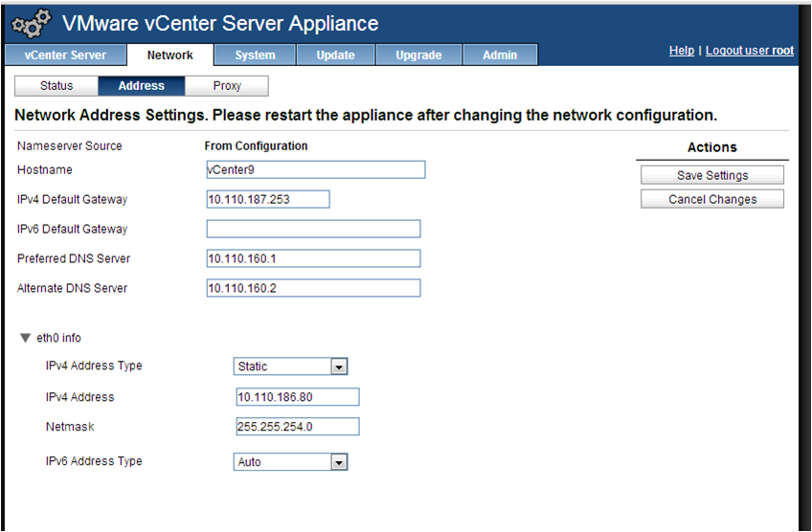This screenshot has height=532, width=812.
Task: Open the Admin tab
Action: click(x=500, y=55)
